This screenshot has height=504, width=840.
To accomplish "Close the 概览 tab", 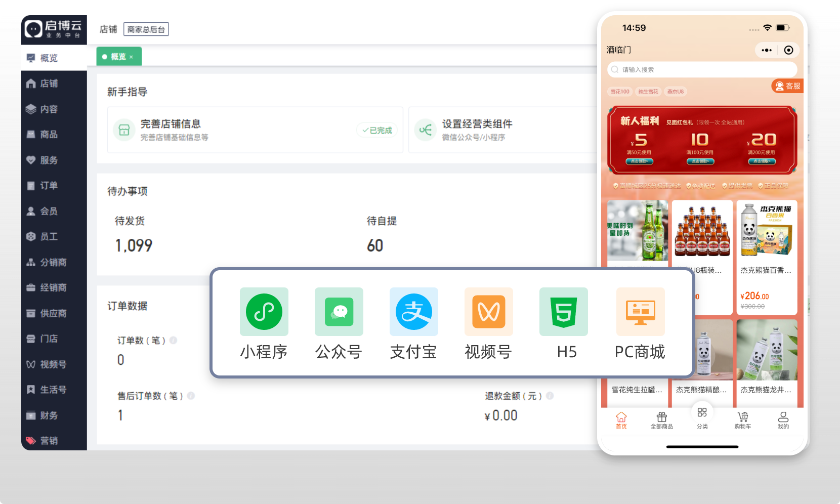I will coord(132,57).
